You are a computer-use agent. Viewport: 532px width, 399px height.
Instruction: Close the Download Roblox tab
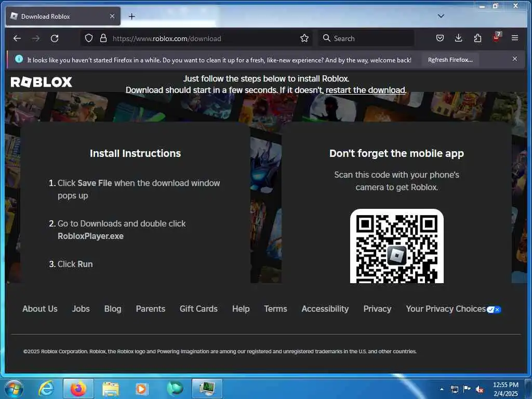click(112, 16)
